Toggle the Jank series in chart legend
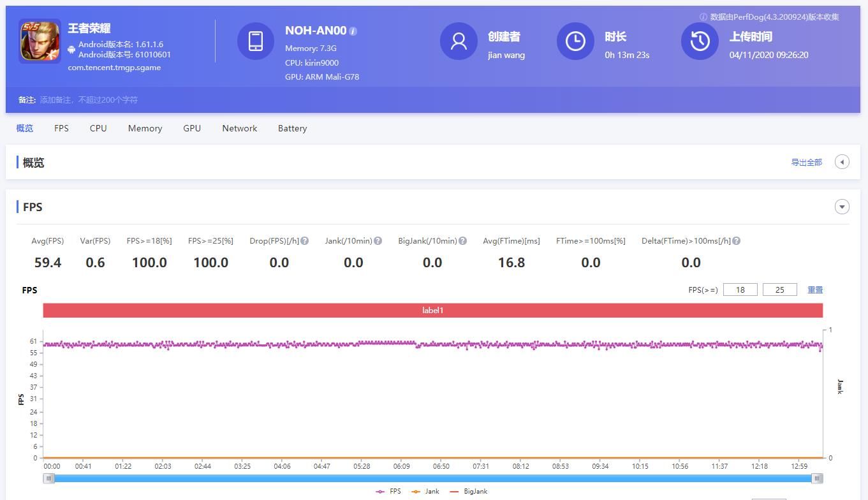Image resolution: width=868 pixels, height=500 pixels. click(425, 492)
